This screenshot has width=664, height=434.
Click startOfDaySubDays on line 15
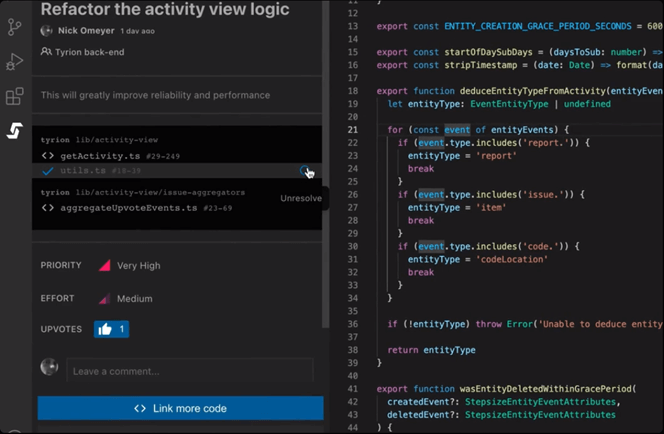[x=488, y=52]
